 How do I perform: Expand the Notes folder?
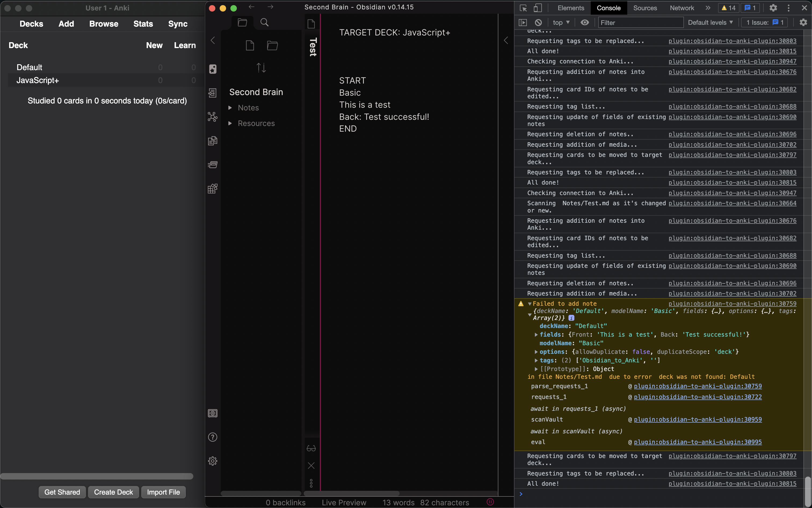coord(230,108)
